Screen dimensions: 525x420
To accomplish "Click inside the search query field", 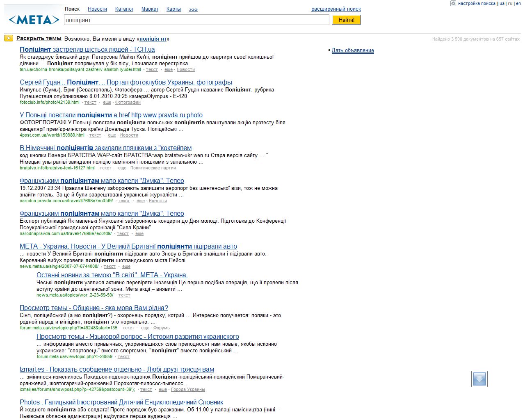I will click(x=197, y=20).
